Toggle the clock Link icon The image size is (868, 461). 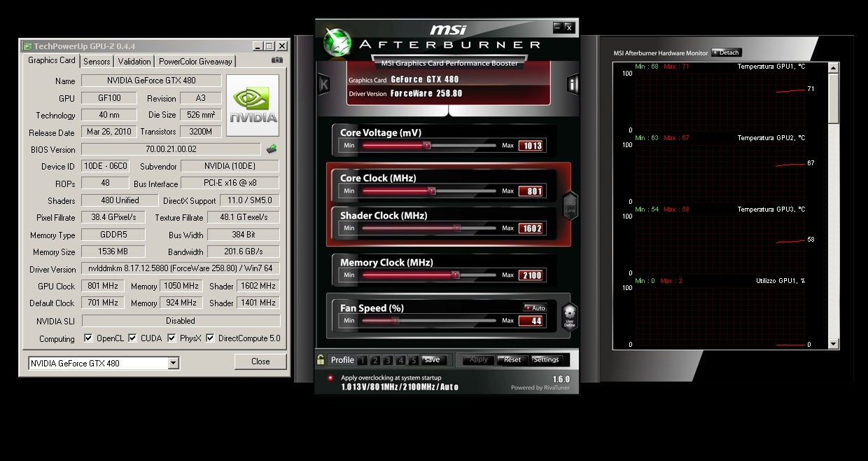point(569,205)
